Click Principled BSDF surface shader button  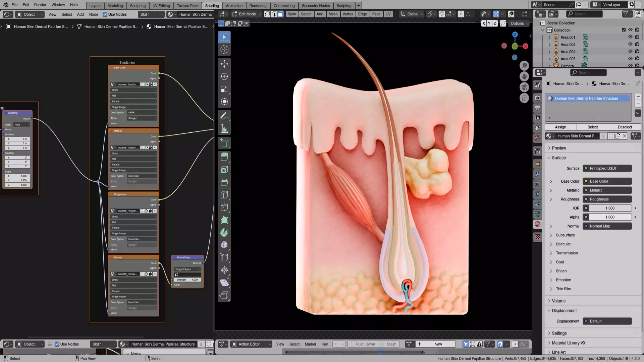[x=607, y=169]
